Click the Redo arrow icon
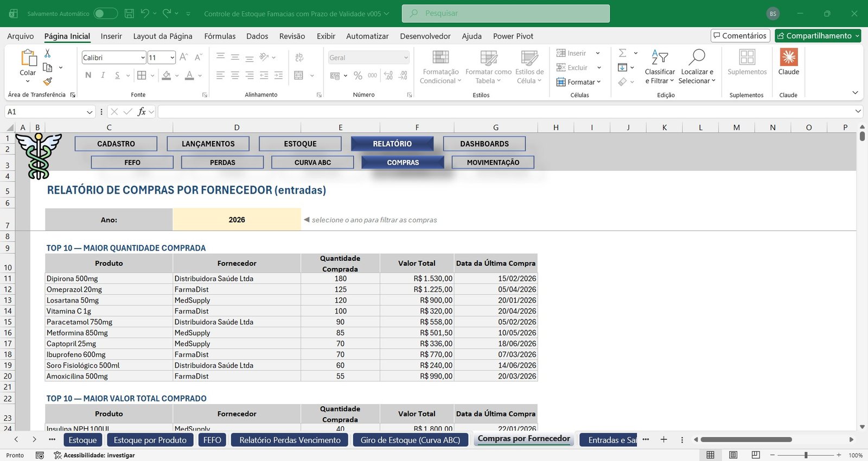The image size is (868, 461). click(167, 14)
